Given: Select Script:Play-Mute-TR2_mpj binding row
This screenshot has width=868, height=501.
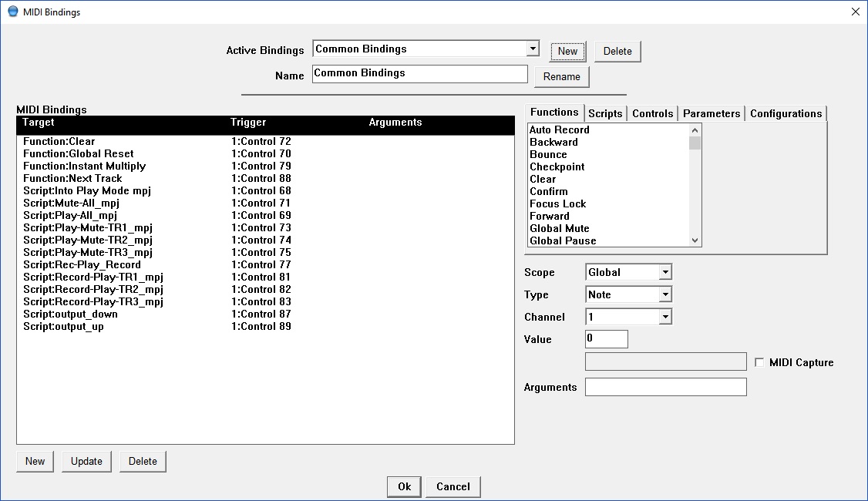Looking at the screenshot, I should pyautogui.click(x=265, y=240).
